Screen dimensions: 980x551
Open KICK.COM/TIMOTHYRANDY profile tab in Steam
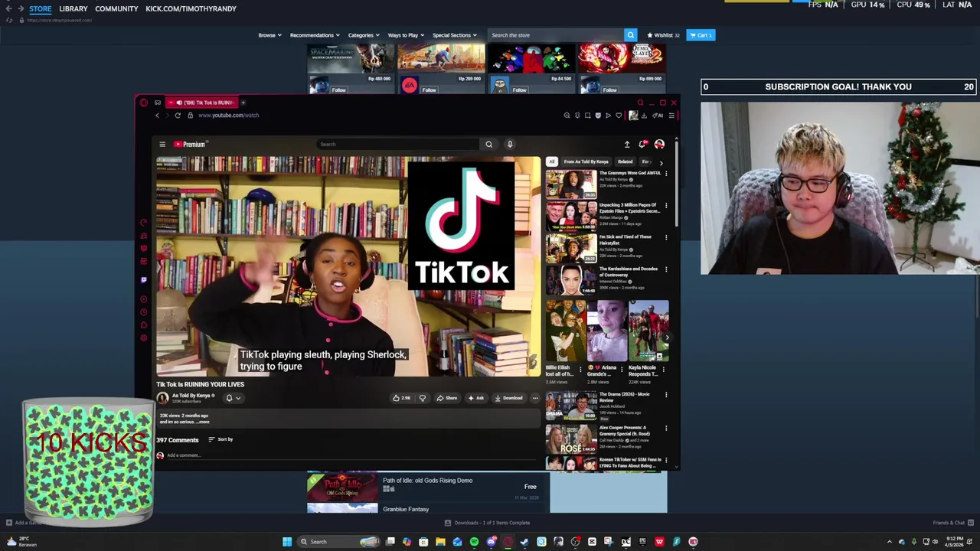pyautogui.click(x=191, y=8)
